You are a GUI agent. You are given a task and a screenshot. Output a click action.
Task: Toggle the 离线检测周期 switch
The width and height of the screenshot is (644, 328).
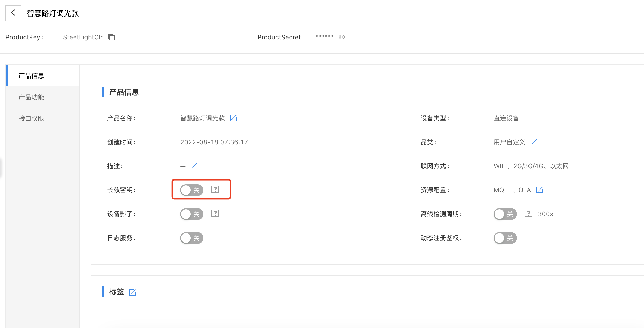tap(505, 214)
